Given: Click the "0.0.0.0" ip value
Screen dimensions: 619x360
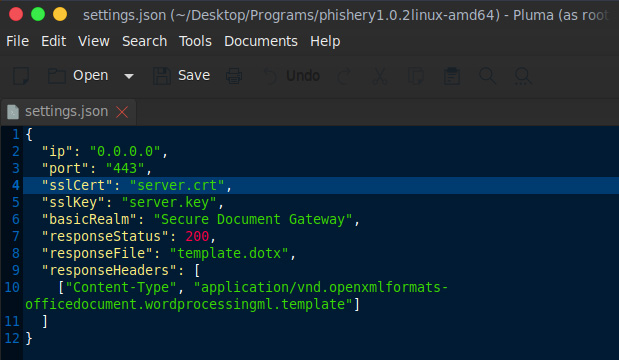Looking at the screenshot, I should pyautogui.click(x=125, y=151).
